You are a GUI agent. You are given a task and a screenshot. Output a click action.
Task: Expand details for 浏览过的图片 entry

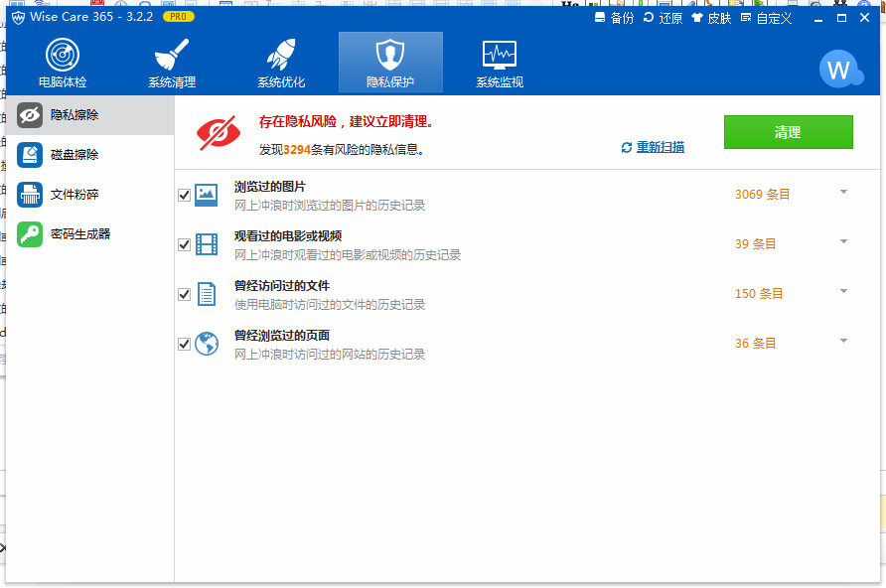coord(843,195)
